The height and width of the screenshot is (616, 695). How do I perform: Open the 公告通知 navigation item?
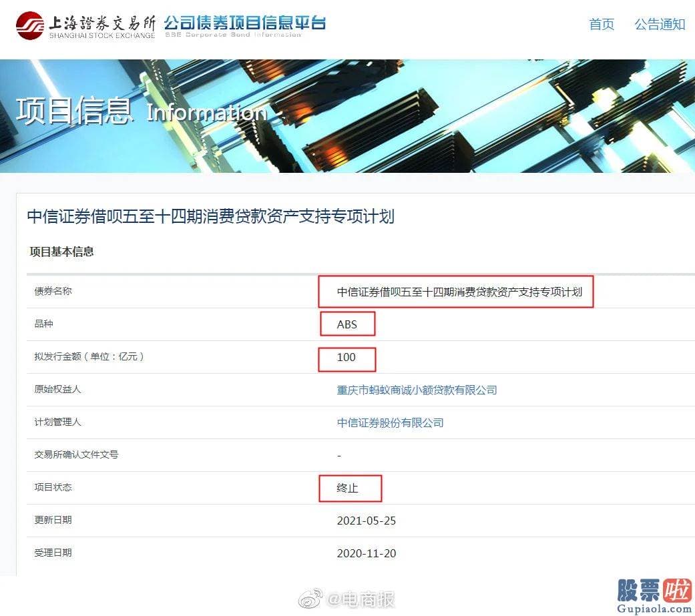pyautogui.click(x=660, y=24)
